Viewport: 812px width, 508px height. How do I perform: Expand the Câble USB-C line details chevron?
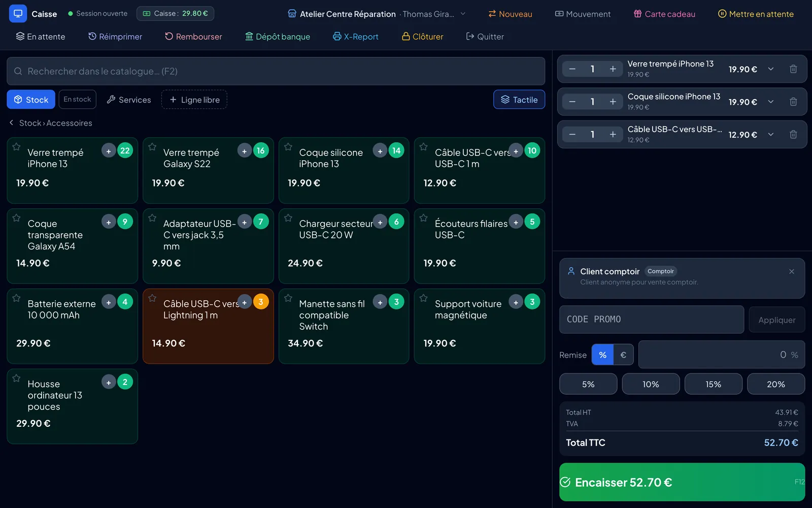(x=771, y=135)
